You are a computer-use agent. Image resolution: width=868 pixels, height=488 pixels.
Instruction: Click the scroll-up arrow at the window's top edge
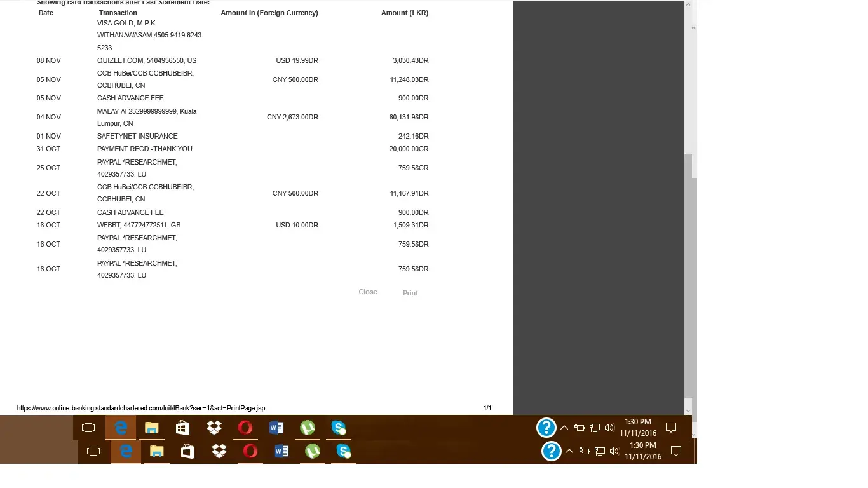pos(688,5)
